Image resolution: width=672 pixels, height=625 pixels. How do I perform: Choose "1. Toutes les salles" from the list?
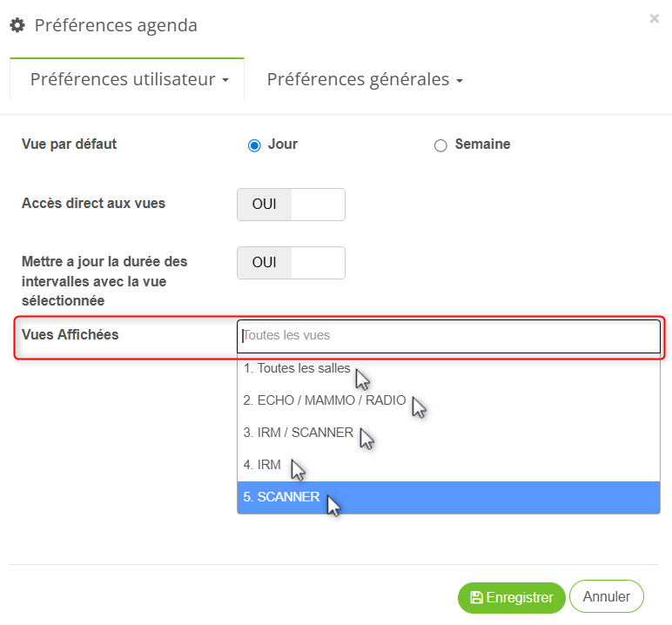pos(297,368)
